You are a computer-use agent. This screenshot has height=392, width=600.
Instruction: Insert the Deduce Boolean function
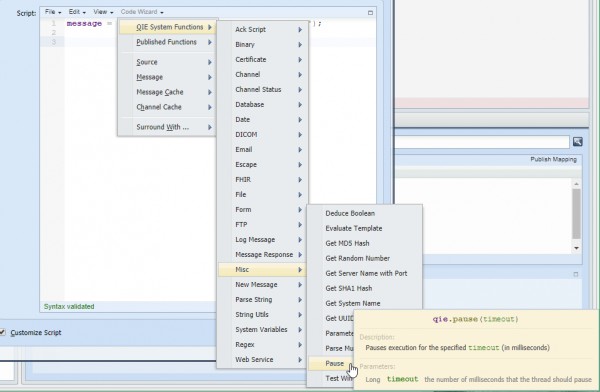pos(365,213)
